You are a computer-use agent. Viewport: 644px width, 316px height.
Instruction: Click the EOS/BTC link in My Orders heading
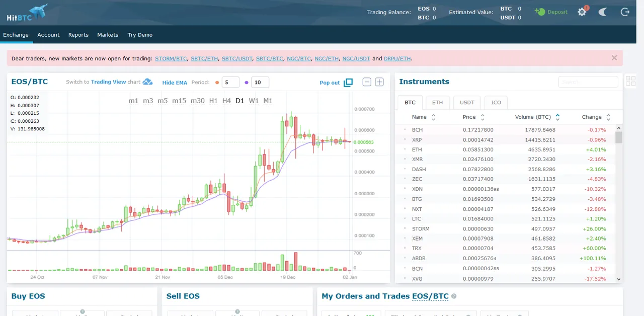coord(430,296)
